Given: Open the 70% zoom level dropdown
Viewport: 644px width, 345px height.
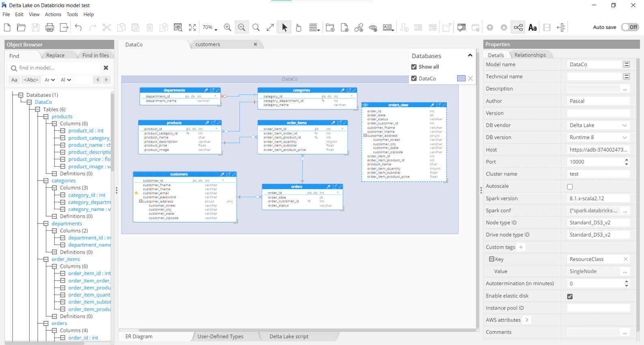Looking at the screenshot, I should (210, 27).
